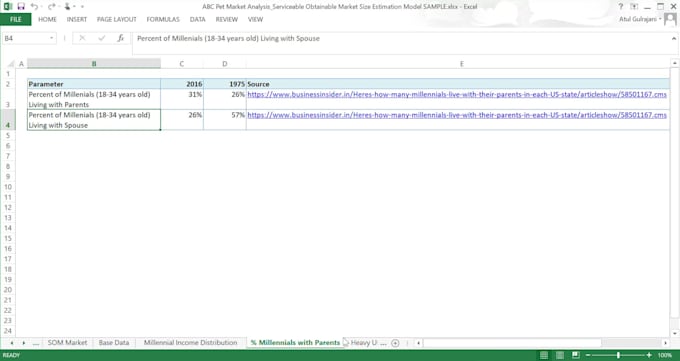
Task: Click the horizontal scrollbar right arrow
Action: point(666,343)
